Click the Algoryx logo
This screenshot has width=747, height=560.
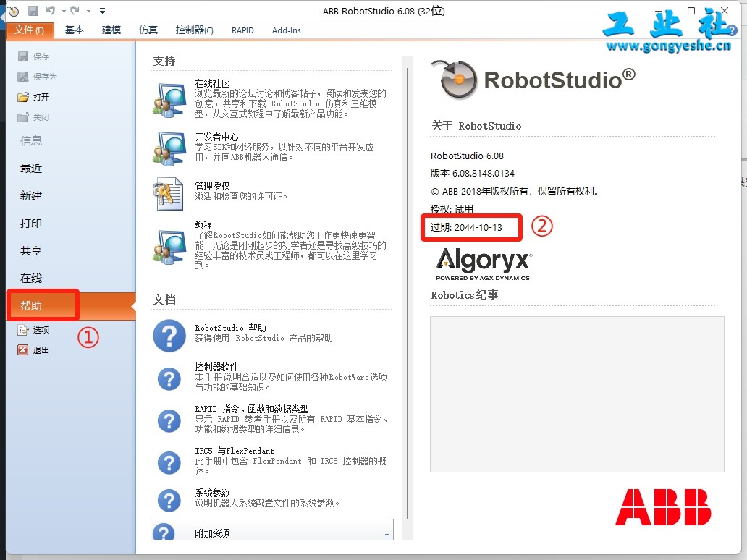pyautogui.click(x=484, y=263)
